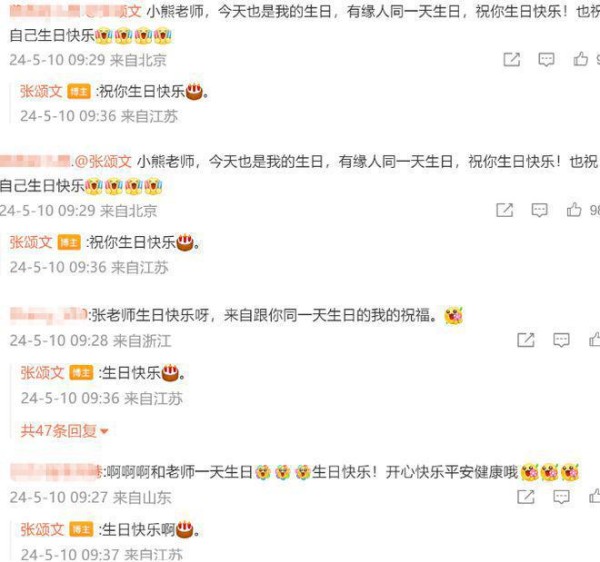Share the Beijing comment at the top
Image resolution: width=600 pixels, height=562 pixels.
(x=512, y=60)
